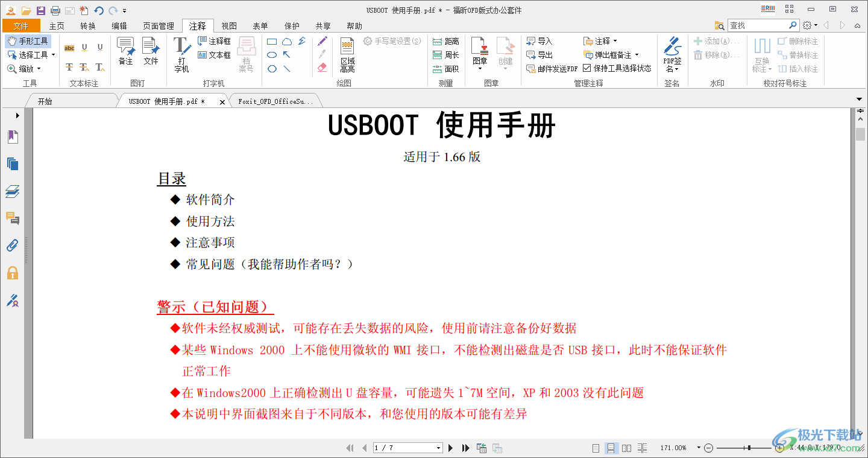Screen dimensions: 868x458
Task: Pick the arrow drawing tool
Action: [287, 55]
